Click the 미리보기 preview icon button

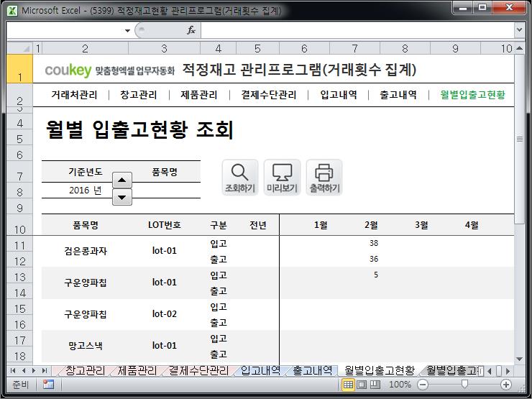[282, 178]
